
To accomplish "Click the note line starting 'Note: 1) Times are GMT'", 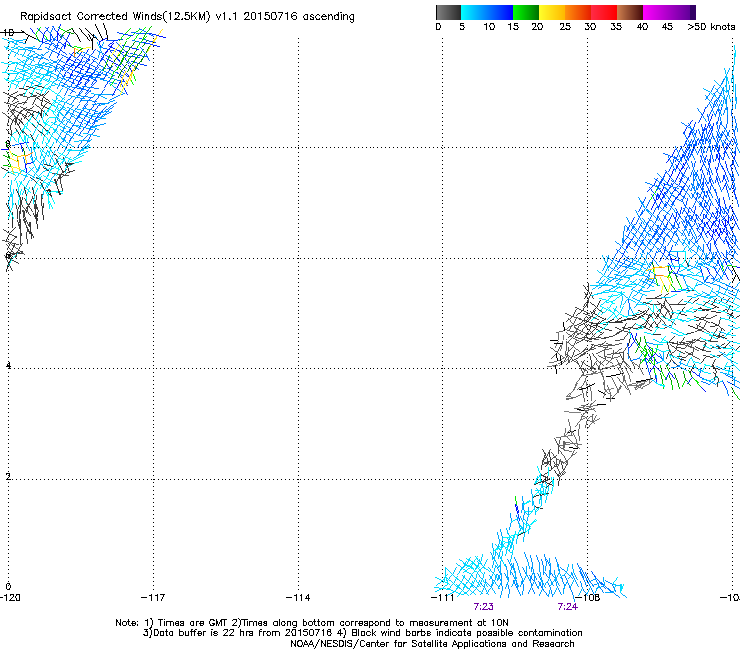I will tap(312, 623).
